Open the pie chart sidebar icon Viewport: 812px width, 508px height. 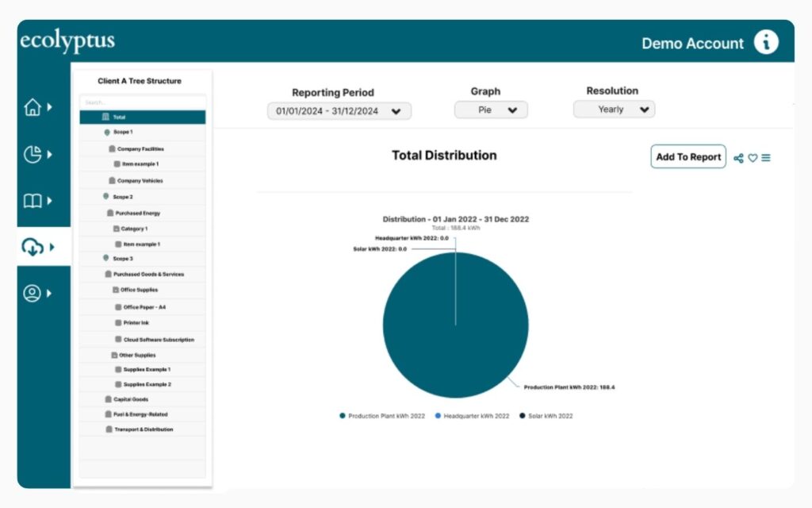click(33, 154)
